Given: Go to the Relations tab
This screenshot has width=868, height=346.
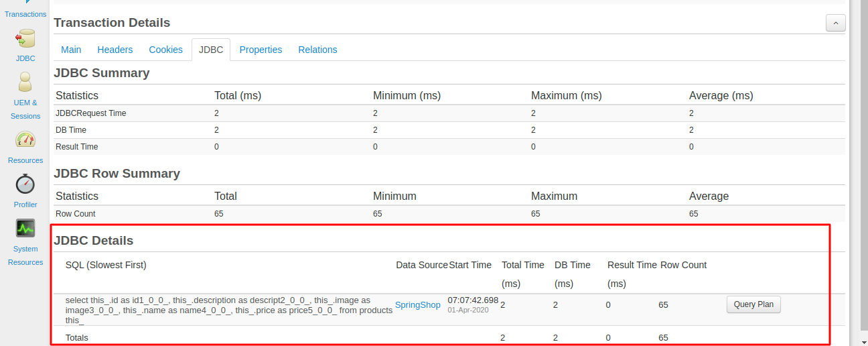Looking at the screenshot, I should pyautogui.click(x=317, y=50).
